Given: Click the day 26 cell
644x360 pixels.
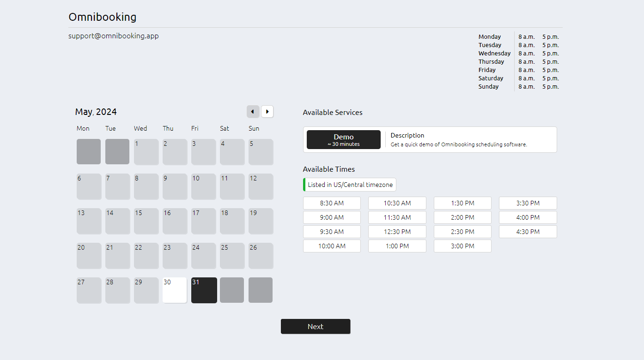Looking at the screenshot, I should 261,256.
